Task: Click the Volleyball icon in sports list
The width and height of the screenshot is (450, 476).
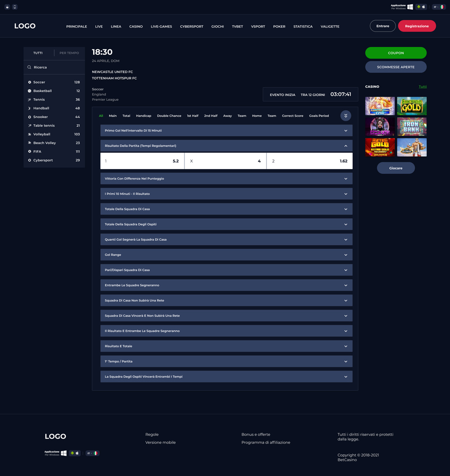Action: click(30, 134)
